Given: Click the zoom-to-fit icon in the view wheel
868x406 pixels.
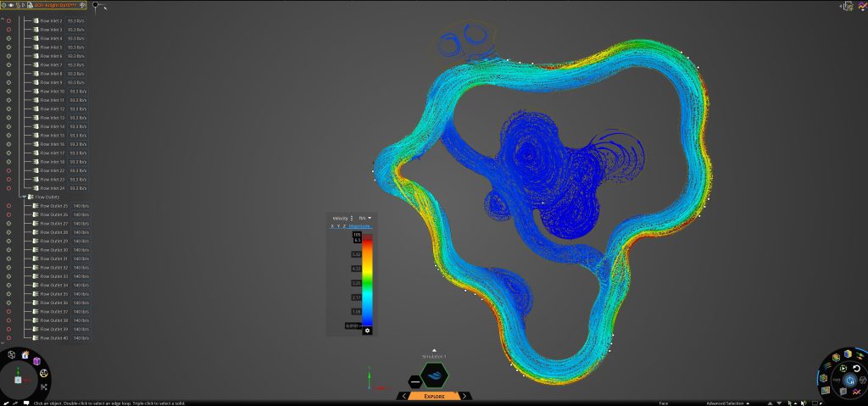Looking at the screenshot, I should tap(44, 387).
